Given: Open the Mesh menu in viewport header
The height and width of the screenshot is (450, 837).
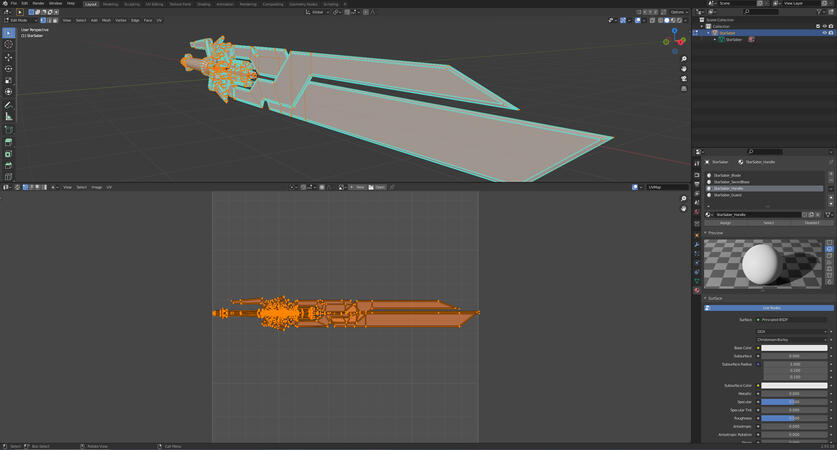Looking at the screenshot, I should point(106,20).
